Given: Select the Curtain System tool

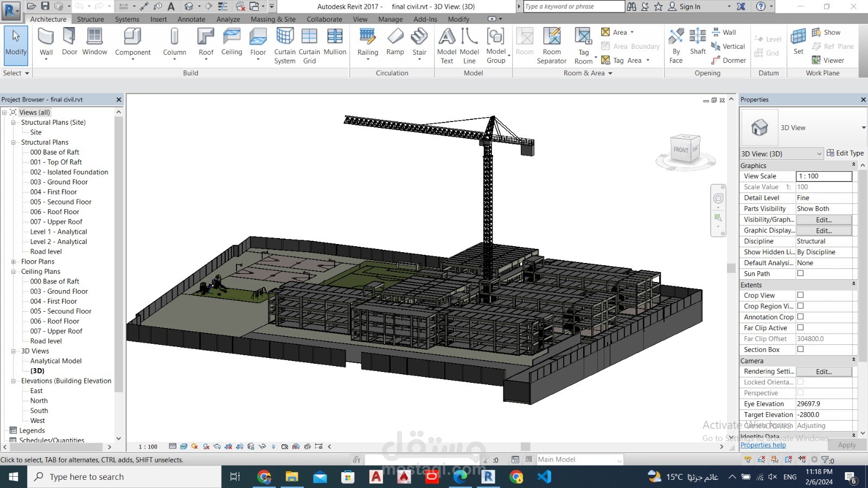Looking at the screenshot, I should (x=285, y=46).
